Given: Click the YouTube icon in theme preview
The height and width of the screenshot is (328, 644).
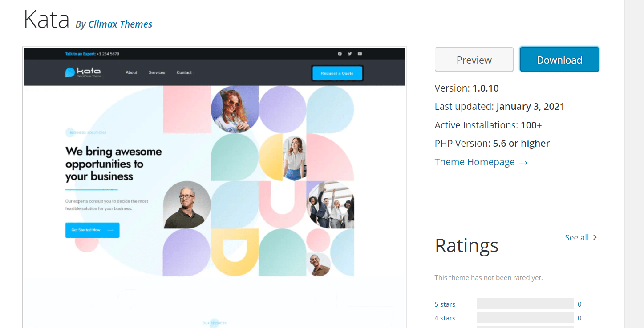Looking at the screenshot, I should pyautogui.click(x=360, y=54).
